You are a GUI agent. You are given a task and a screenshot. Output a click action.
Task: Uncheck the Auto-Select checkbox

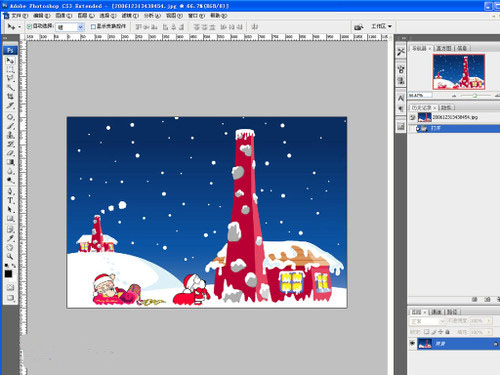29,26
